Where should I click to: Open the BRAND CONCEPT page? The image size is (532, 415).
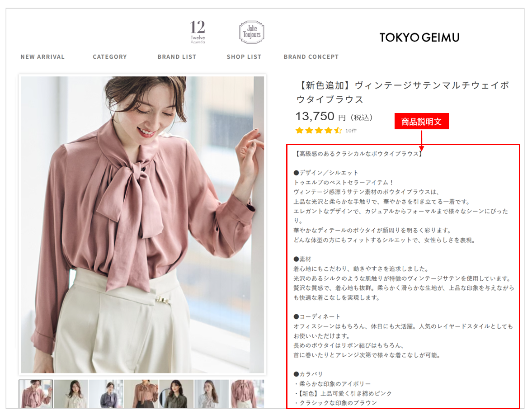(x=311, y=57)
